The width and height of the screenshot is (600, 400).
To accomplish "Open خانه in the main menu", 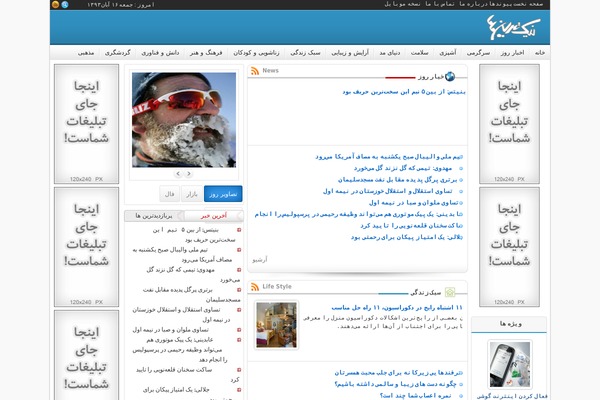I will click(540, 53).
